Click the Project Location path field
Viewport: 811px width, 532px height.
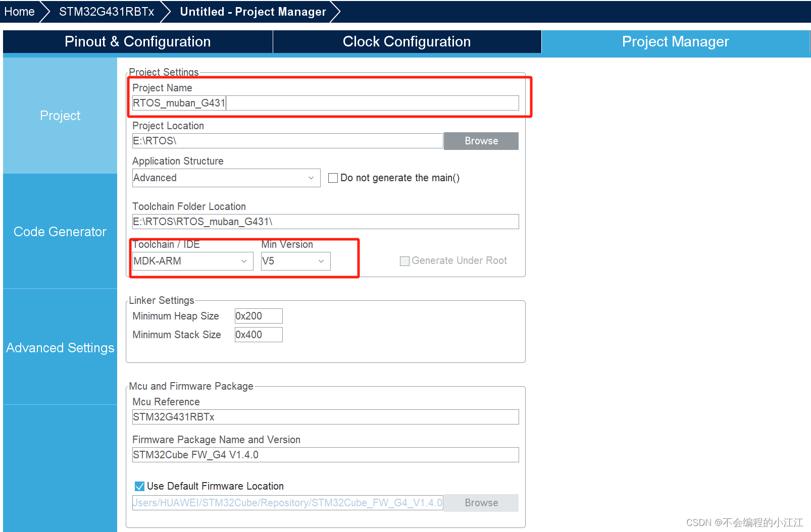287,141
